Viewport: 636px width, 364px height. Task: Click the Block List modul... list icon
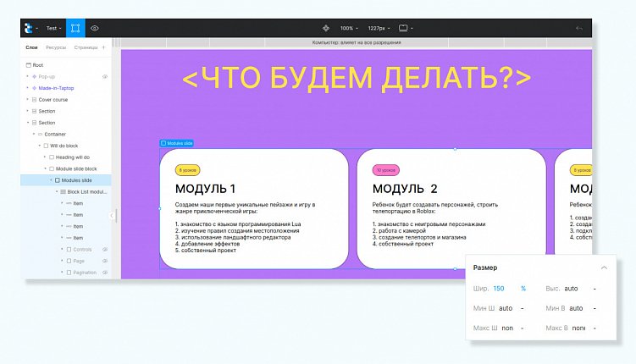tap(63, 191)
